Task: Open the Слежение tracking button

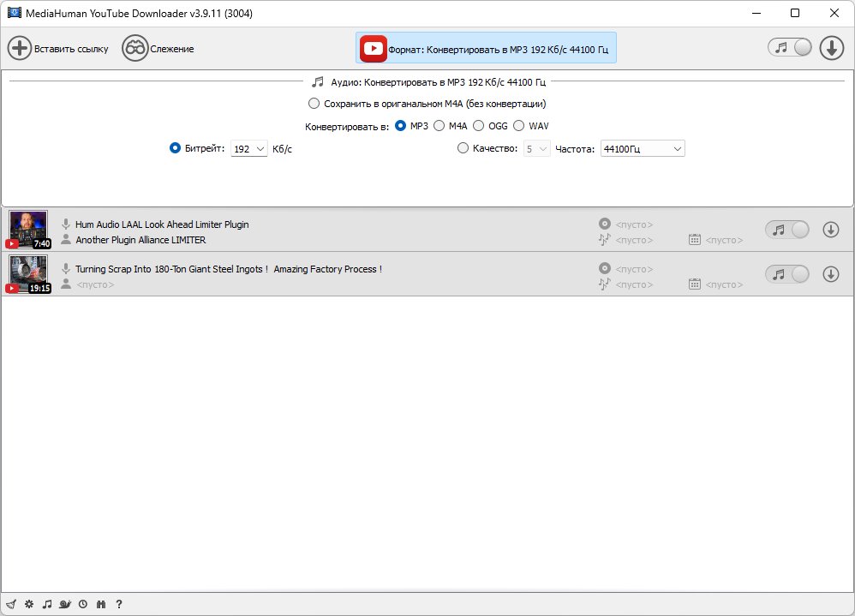Action: click(x=158, y=49)
